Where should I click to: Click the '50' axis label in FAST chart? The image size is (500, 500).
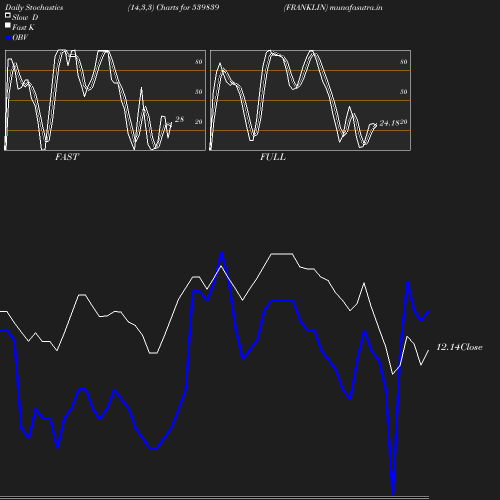click(199, 92)
